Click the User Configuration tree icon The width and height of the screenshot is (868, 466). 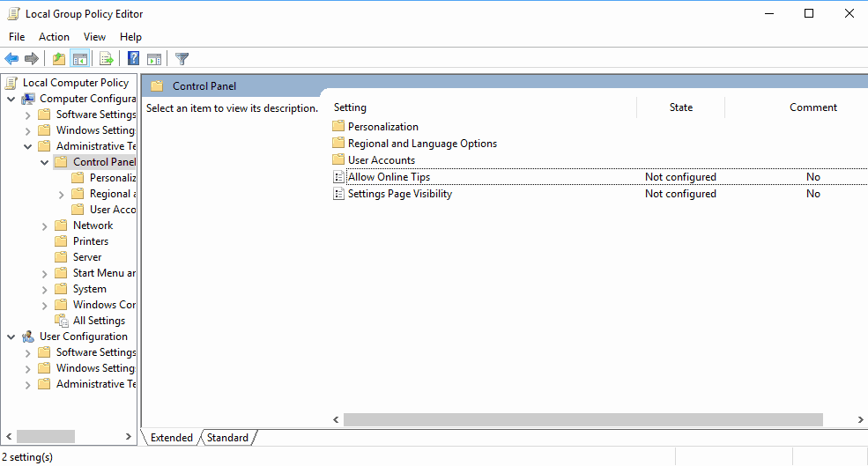point(28,337)
